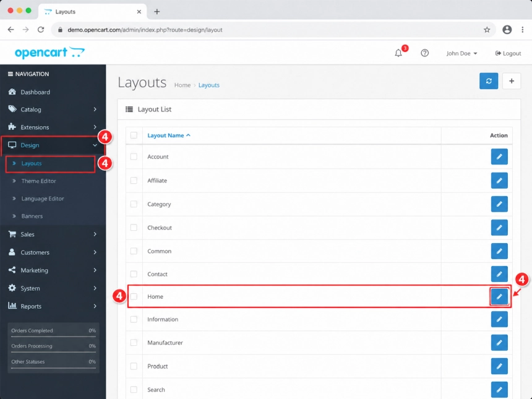Click Home in the breadcrumb
This screenshot has height=399, width=532.
(182, 85)
